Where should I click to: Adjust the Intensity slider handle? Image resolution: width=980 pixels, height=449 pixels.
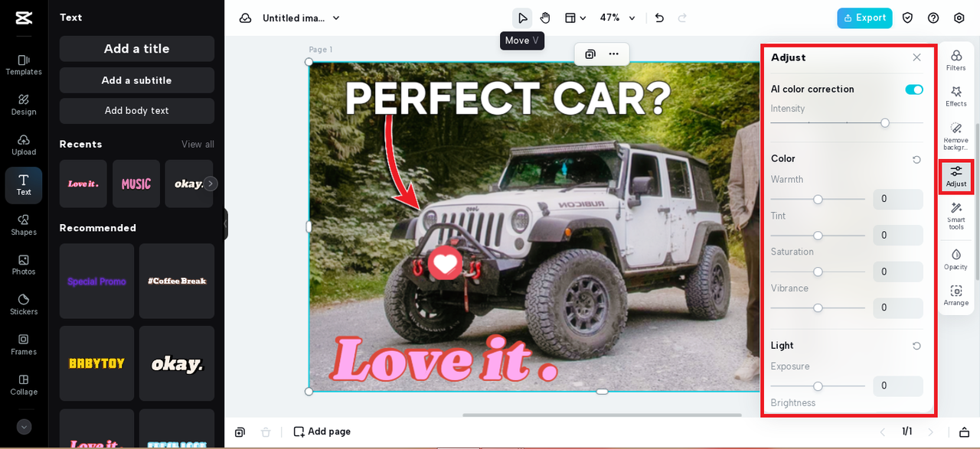click(x=885, y=122)
